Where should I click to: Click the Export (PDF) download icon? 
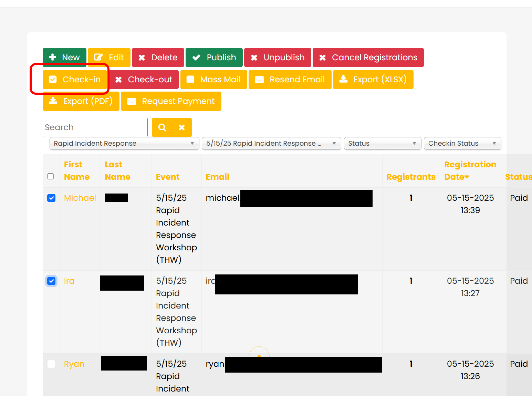53,101
